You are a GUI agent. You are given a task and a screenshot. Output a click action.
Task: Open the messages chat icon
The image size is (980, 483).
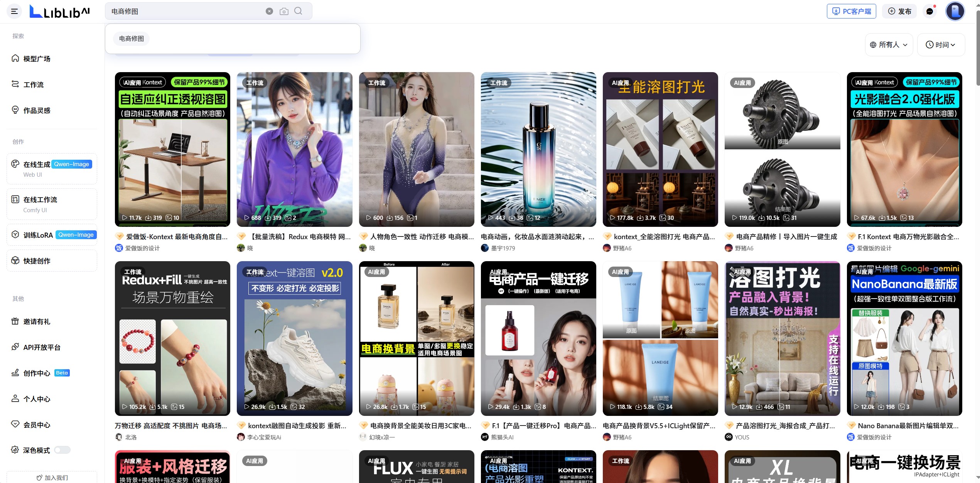pos(929,11)
